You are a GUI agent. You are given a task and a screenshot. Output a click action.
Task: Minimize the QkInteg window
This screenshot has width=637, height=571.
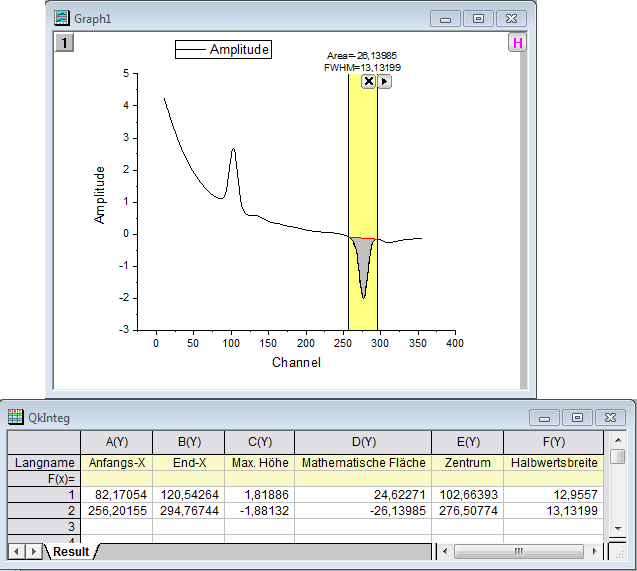(544, 418)
